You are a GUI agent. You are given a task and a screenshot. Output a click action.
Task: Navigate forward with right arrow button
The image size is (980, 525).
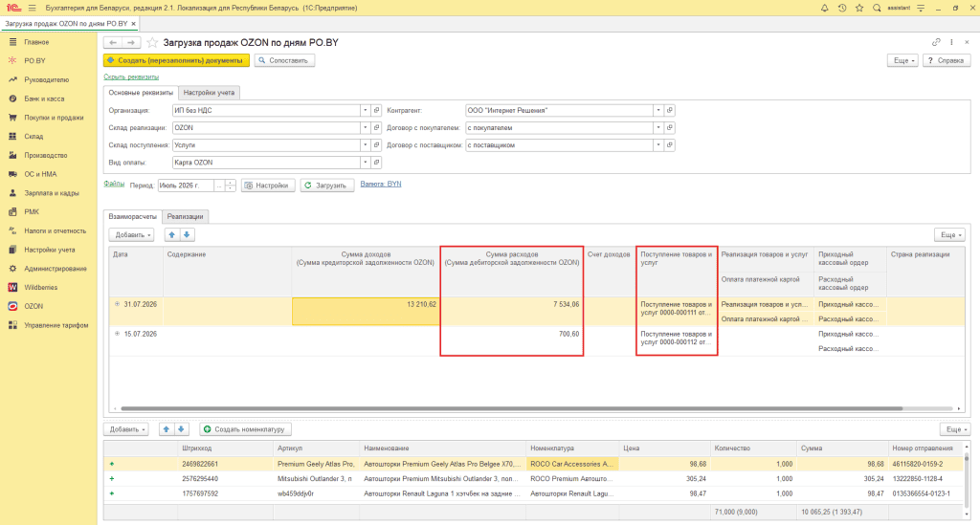click(131, 42)
